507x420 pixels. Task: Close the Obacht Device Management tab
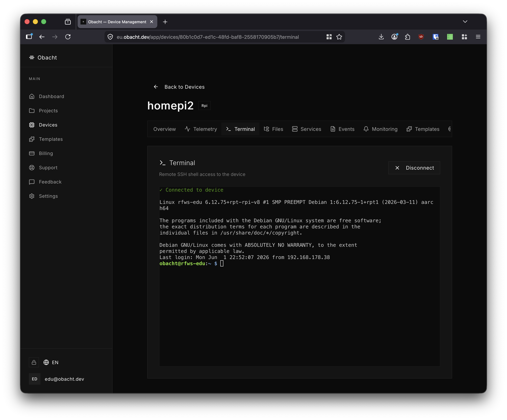(x=152, y=22)
